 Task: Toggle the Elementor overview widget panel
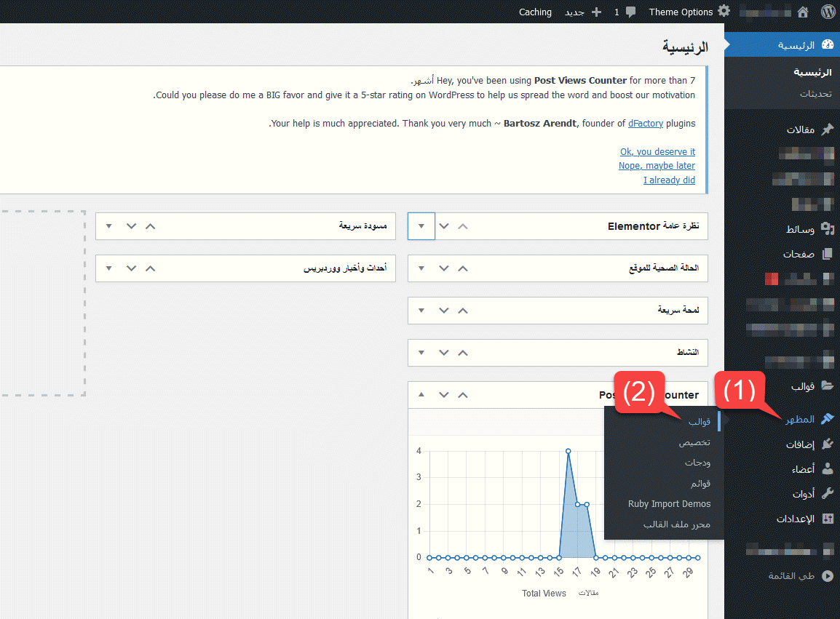(421, 226)
